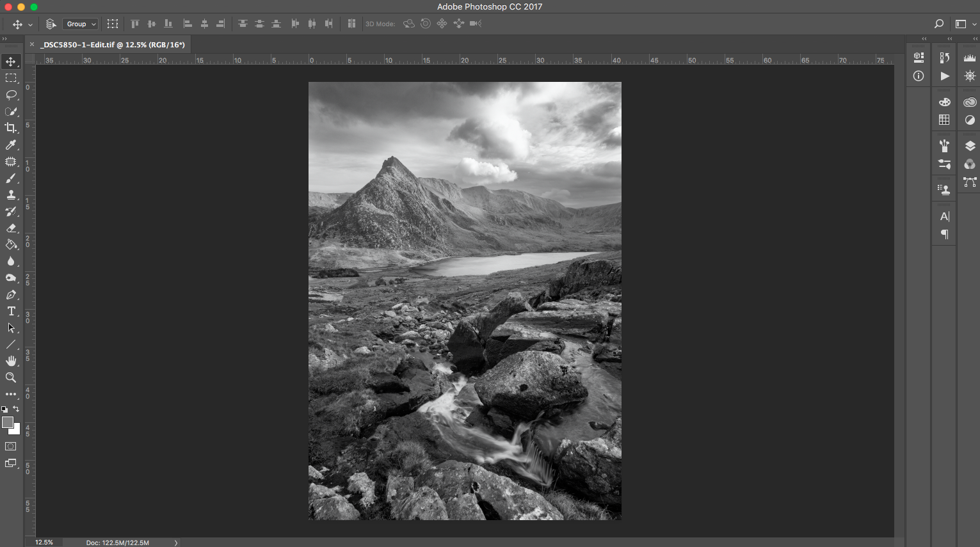Set the background color swatch

17,431
